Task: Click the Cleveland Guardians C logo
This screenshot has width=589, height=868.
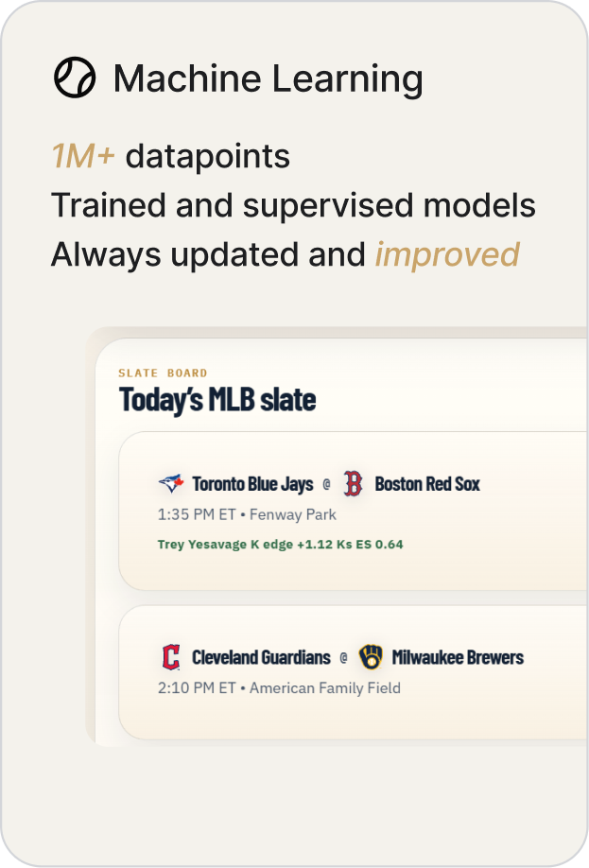Action: click(x=171, y=657)
